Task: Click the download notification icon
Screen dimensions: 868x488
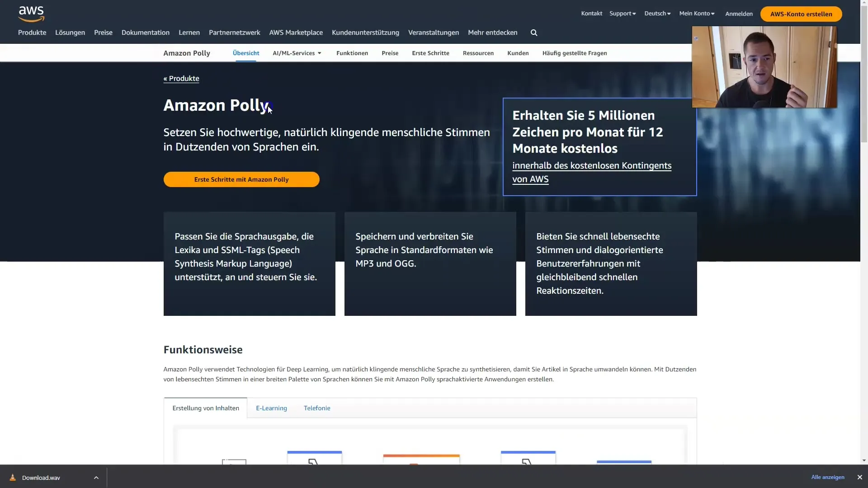Action: click(x=13, y=477)
